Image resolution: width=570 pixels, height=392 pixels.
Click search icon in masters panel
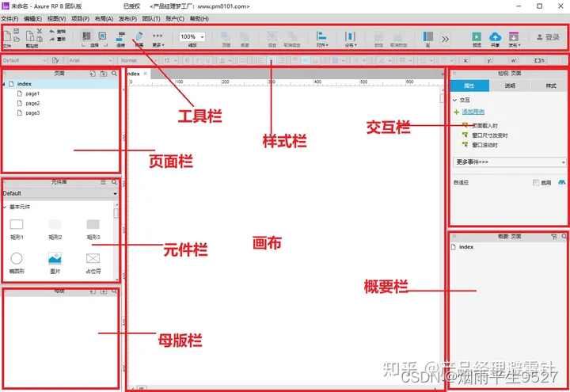114,291
